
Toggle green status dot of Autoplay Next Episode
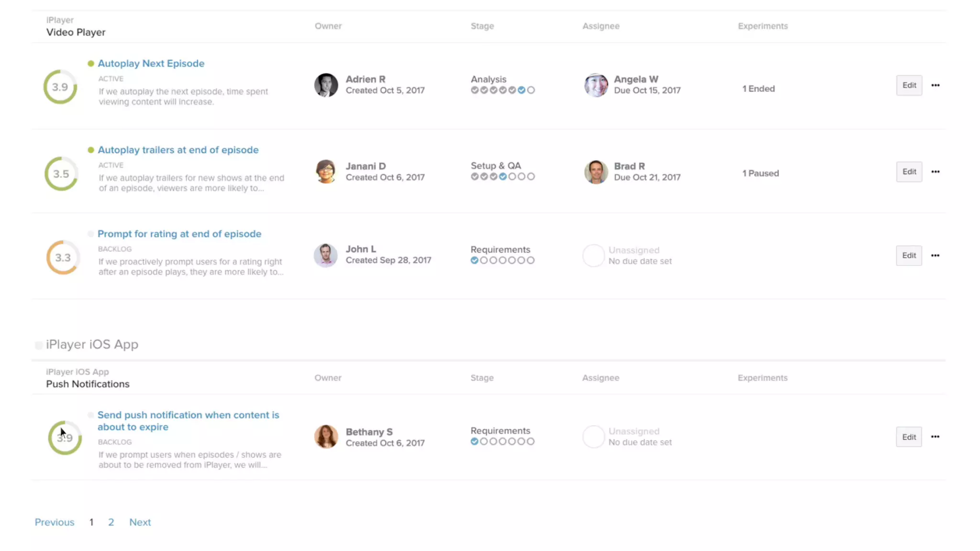coord(91,64)
